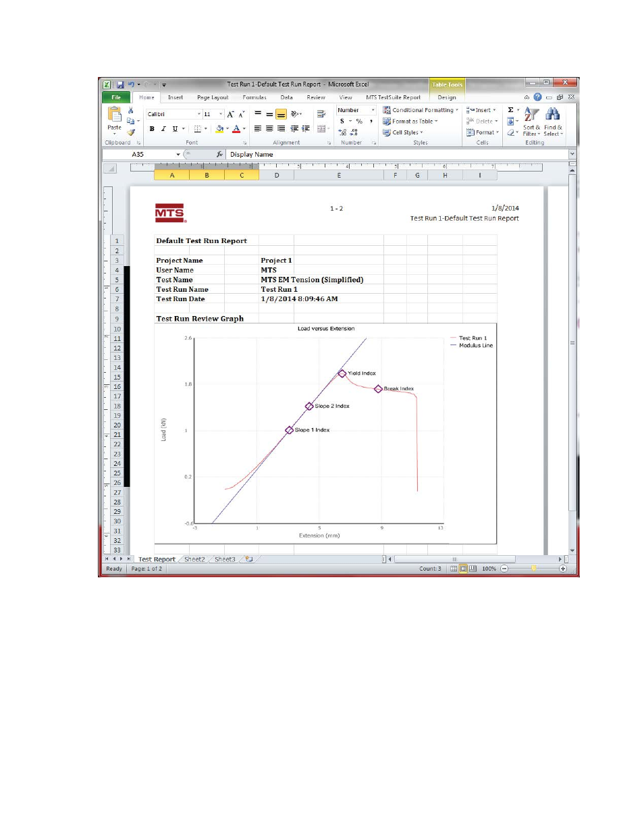The width and height of the screenshot is (644, 834).
Task: Increase font size with Grow Font
Action: coord(231,114)
